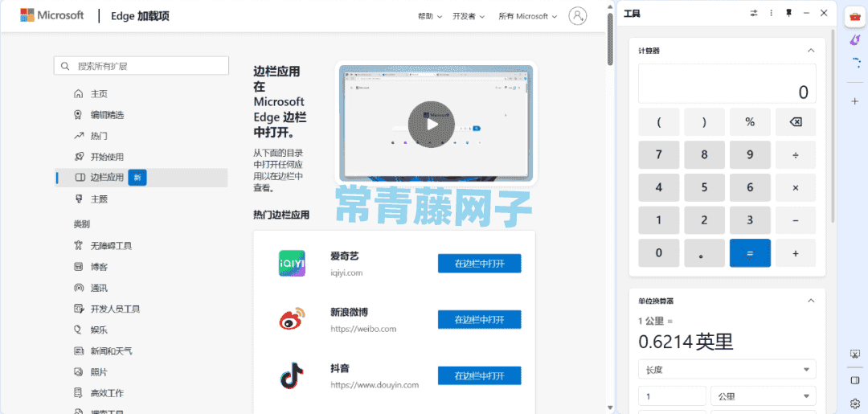Click the percent key on calculator
868x414 pixels.
click(750, 122)
